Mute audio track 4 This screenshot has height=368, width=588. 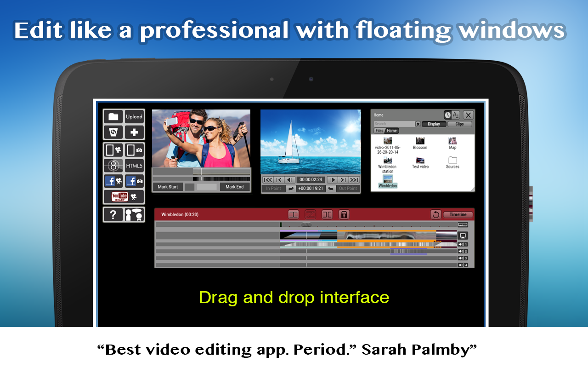[x=463, y=265]
